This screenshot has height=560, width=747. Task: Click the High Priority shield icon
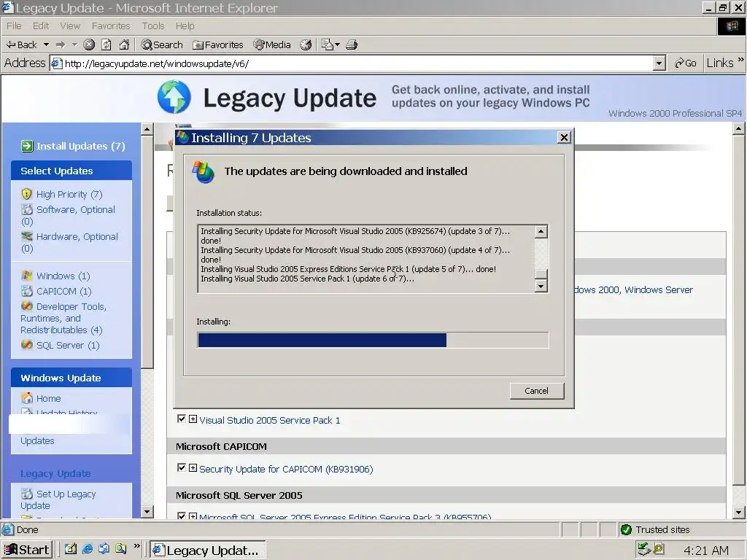point(27,194)
